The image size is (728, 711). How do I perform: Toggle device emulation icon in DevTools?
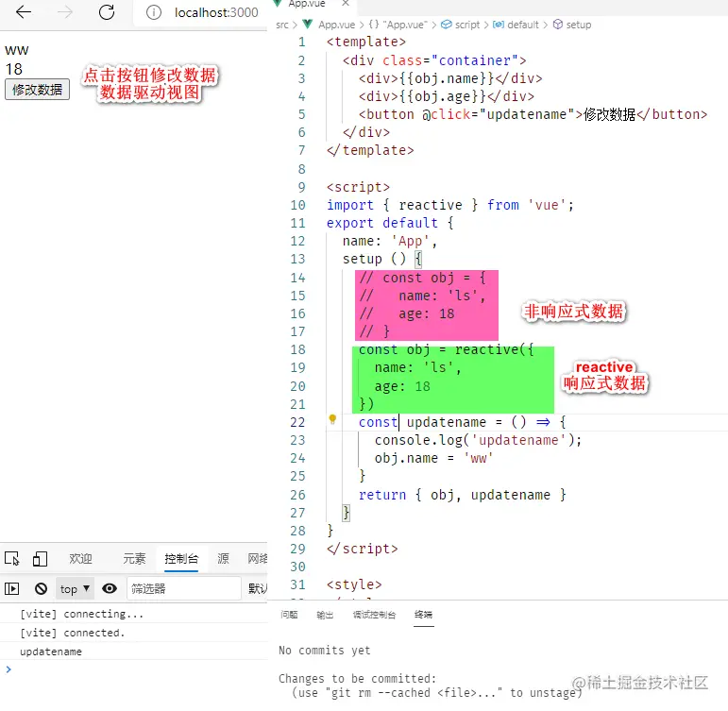40,558
